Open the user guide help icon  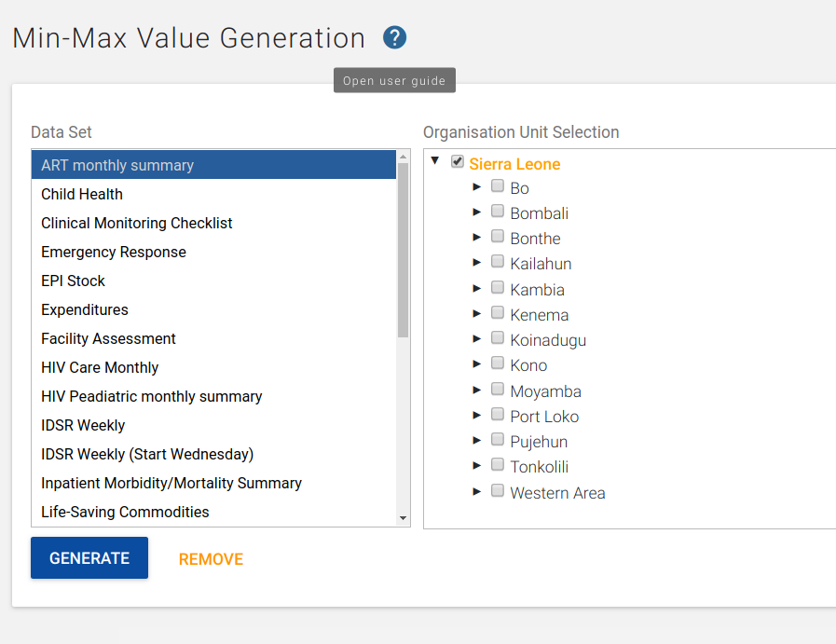pos(394,38)
